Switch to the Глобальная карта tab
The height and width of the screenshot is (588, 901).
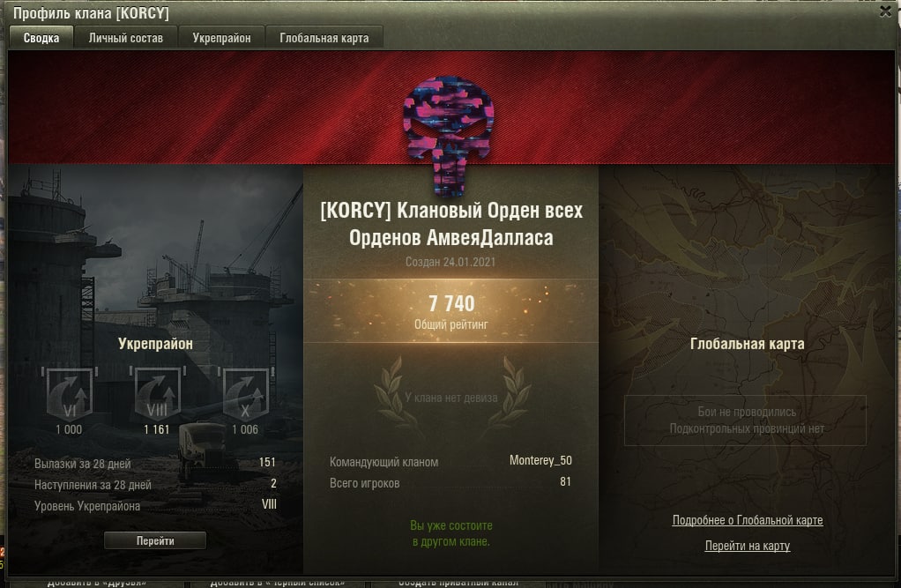[x=324, y=38]
